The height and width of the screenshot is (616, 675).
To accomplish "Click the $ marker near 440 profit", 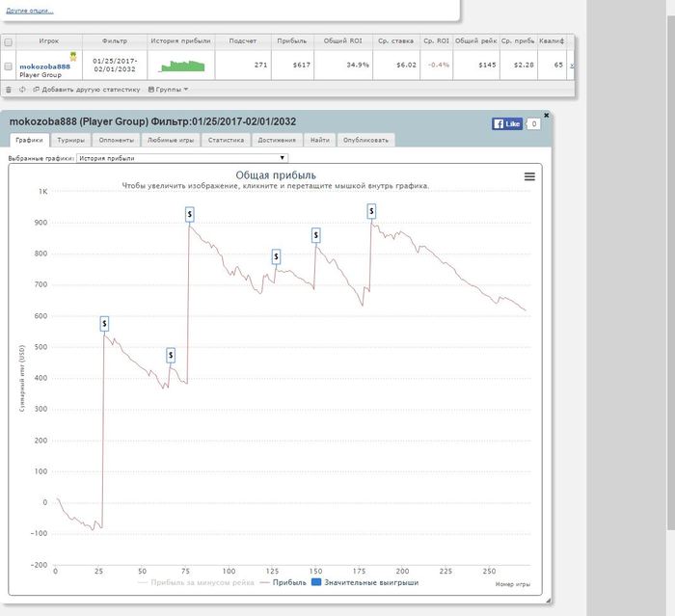I will pos(171,355).
